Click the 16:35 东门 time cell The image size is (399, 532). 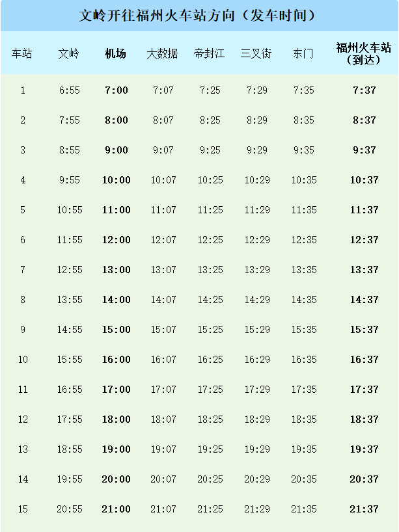pos(304,359)
